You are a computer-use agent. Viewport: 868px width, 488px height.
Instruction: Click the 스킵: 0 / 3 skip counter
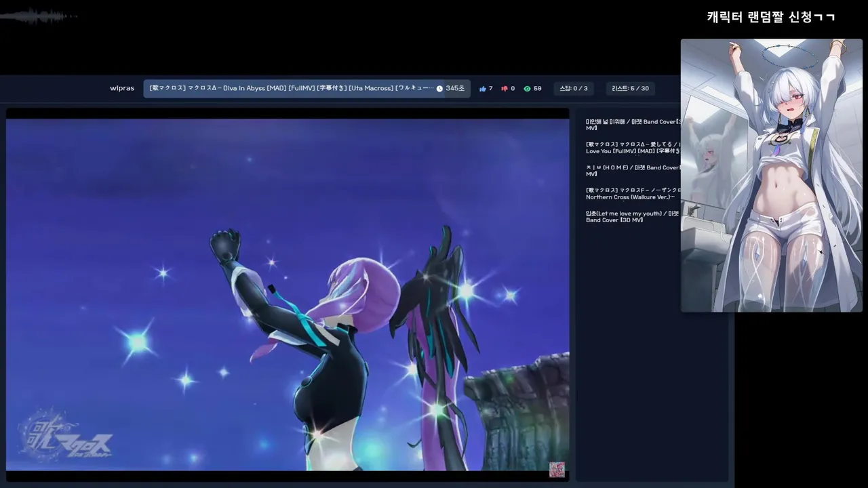574,88
